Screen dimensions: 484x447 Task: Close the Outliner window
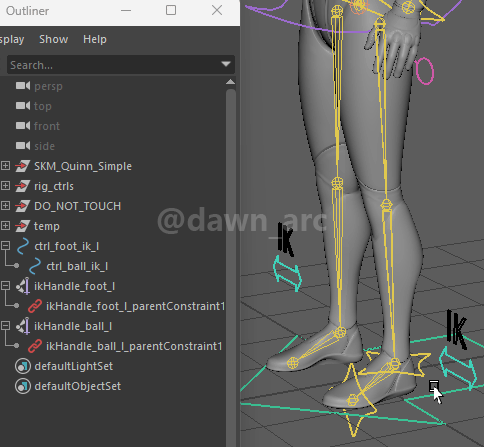(217, 10)
